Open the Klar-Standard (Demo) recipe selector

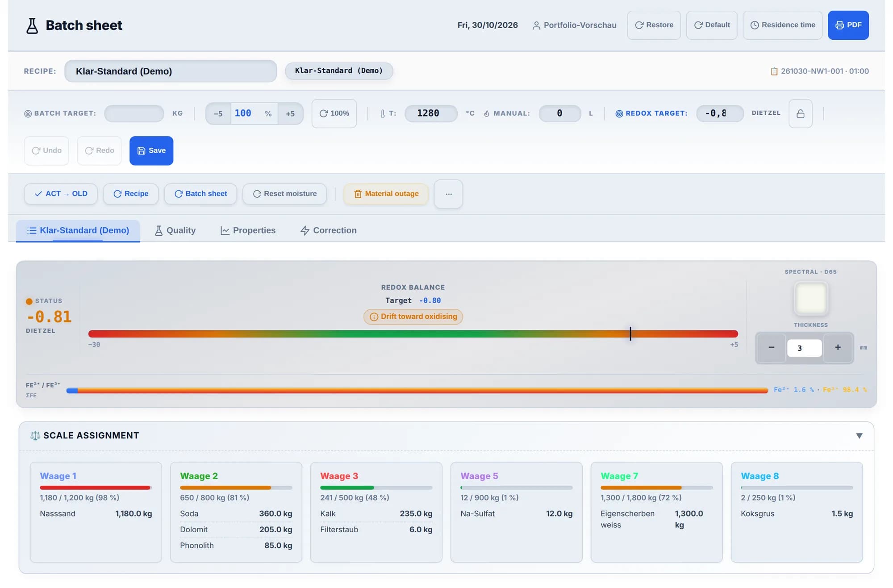tap(171, 71)
